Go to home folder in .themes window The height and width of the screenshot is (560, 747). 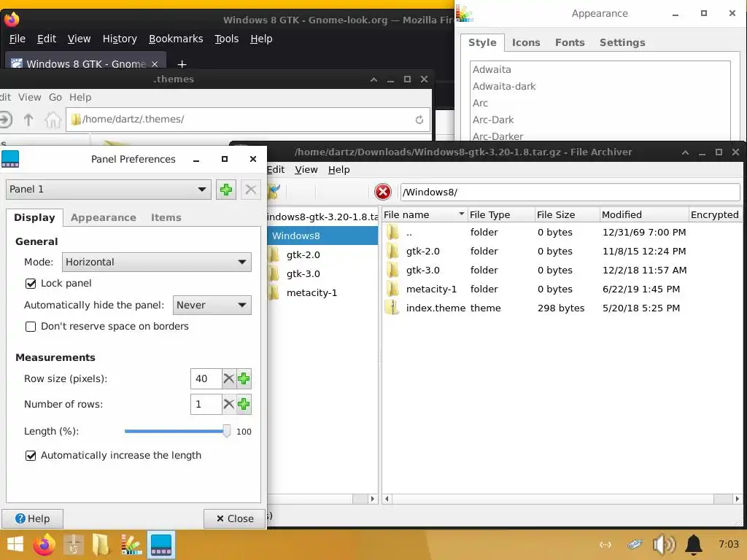pos(53,120)
